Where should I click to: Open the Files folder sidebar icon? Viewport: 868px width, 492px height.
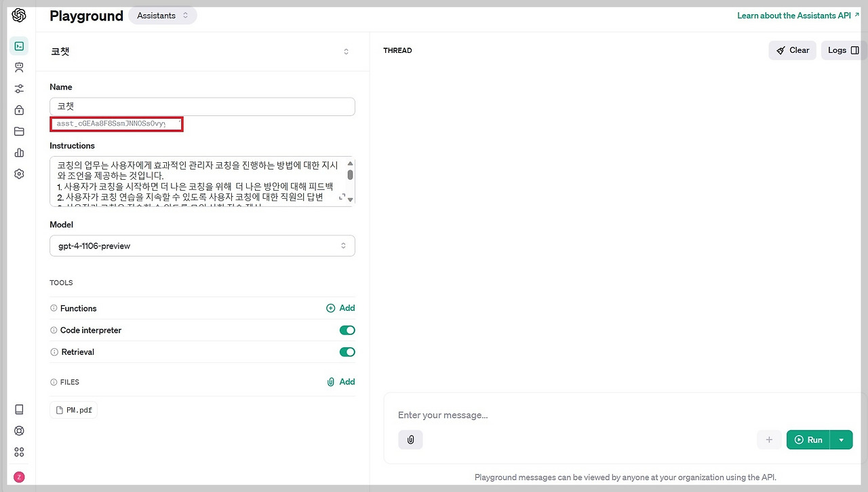click(19, 132)
